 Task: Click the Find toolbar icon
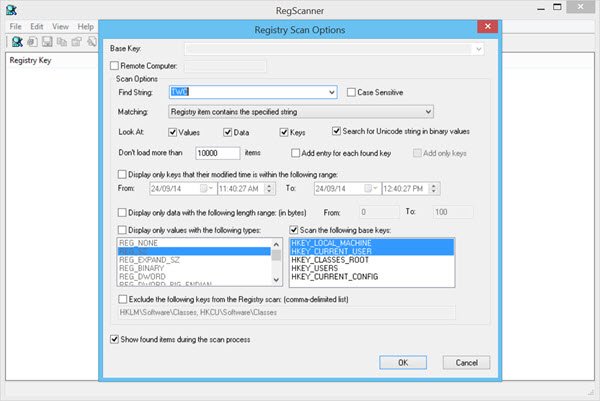[92, 41]
